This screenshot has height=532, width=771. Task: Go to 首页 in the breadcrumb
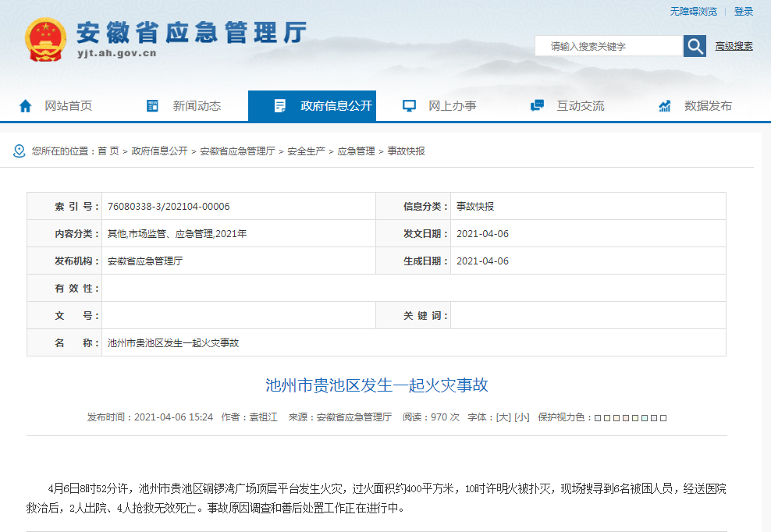(x=108, y=151)
